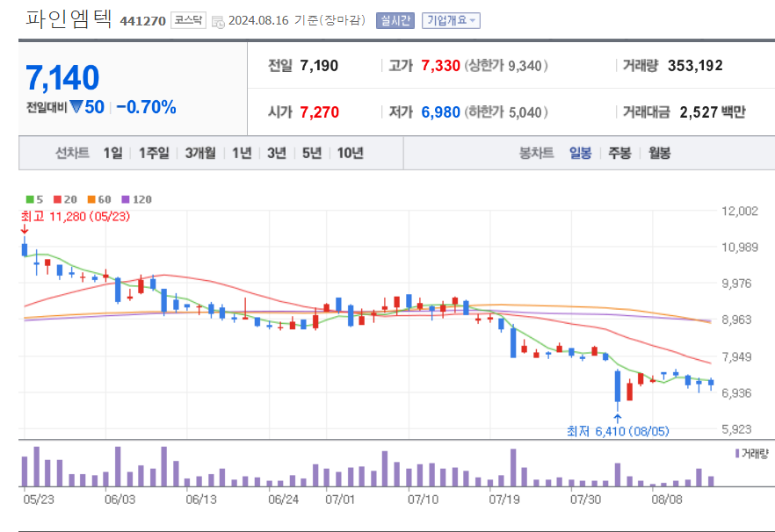Click the arrow marker above 최저 6,410
Viewport: 775px width, 532px height.
point(619,417)
